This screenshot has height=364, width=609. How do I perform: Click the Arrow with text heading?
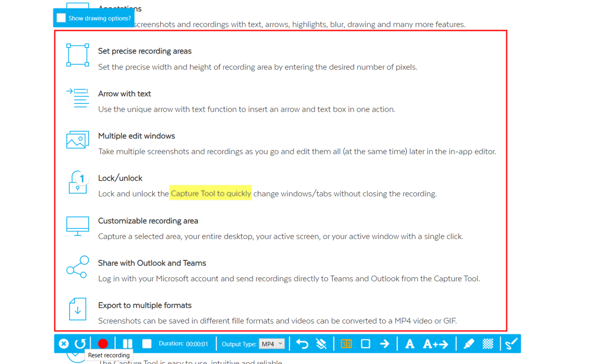tap(125, 94)
